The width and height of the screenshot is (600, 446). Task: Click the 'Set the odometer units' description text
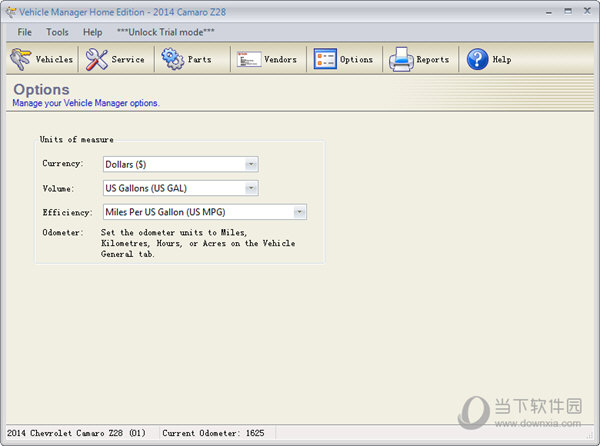198,243
